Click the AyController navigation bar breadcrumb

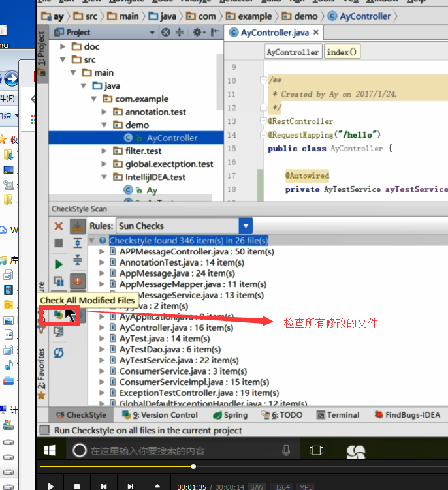point(359,16)
